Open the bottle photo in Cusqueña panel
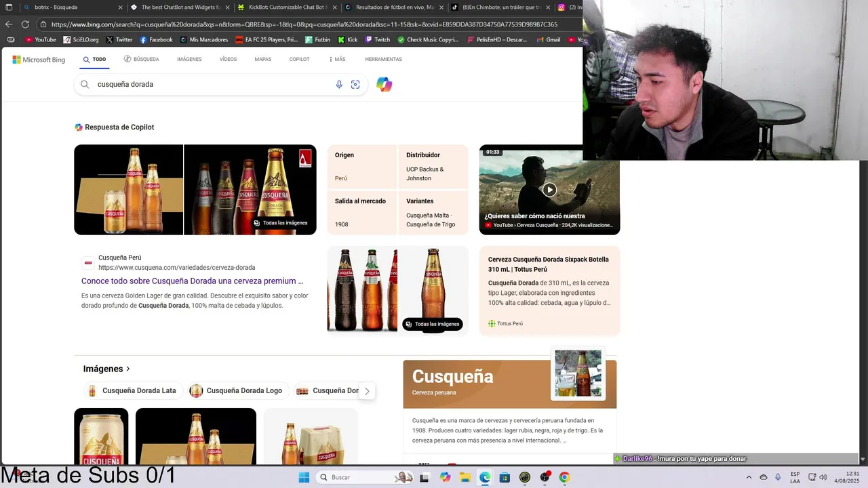The height and width of the screenshot is (488, 868). tap(578, 373)
